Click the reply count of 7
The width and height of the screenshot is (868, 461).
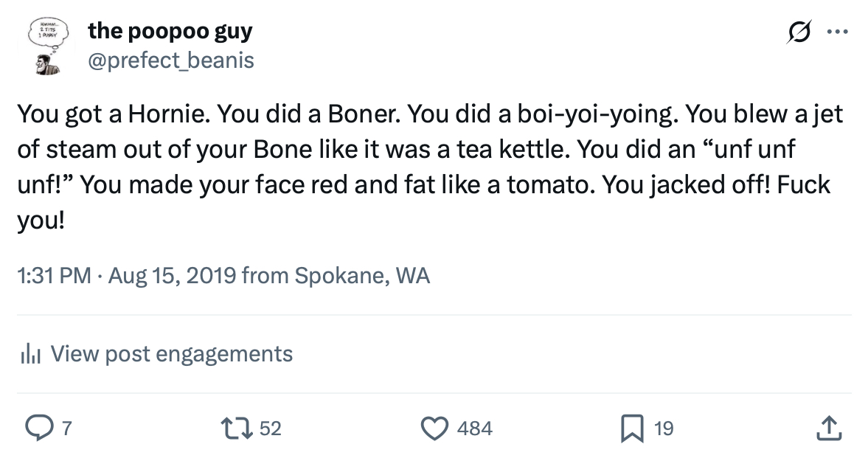[x=66, y=429]
